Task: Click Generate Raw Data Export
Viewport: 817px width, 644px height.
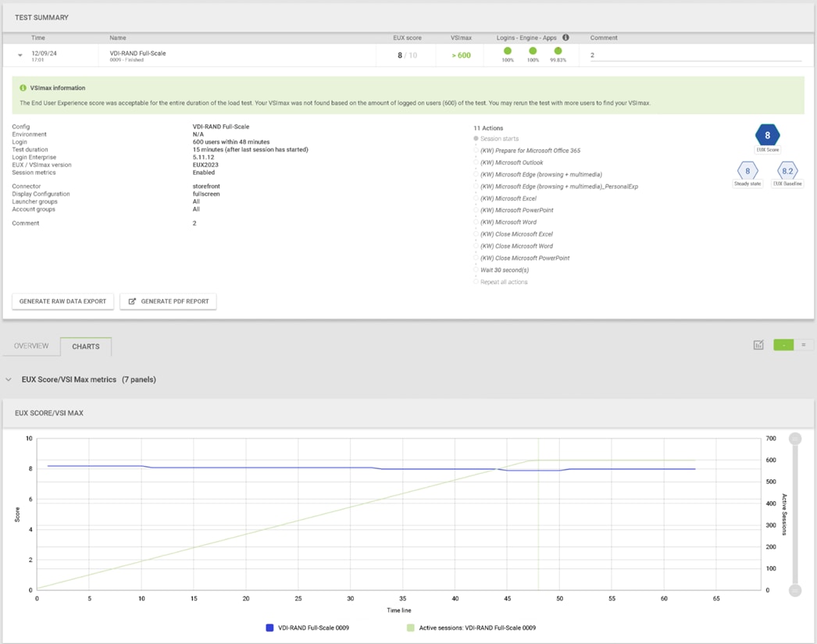Action: pyautogui.click(x=62, y=301)
